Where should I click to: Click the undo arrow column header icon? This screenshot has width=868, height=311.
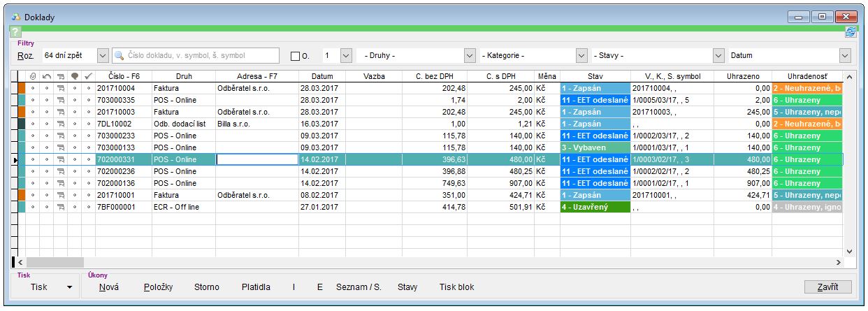pos(46,75)
